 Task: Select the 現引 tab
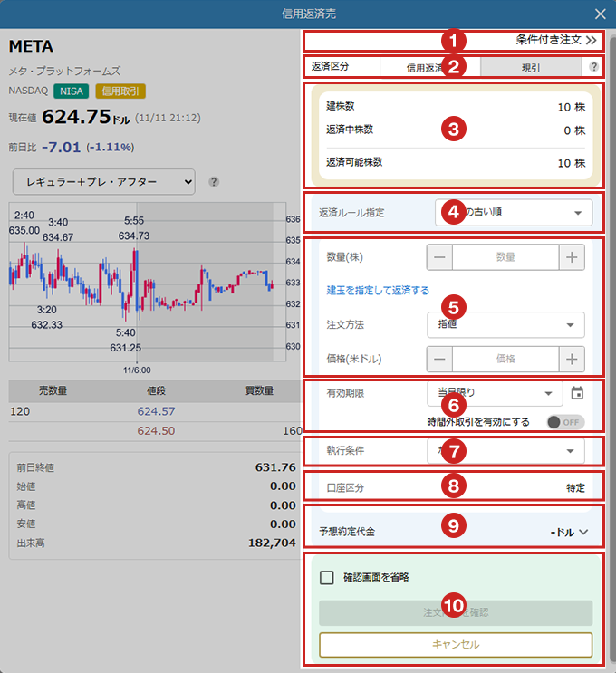[x=531, y=67]
